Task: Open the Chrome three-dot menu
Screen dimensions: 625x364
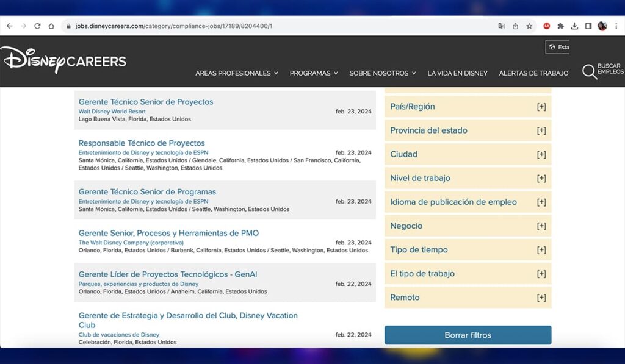Action: point(616,26)
